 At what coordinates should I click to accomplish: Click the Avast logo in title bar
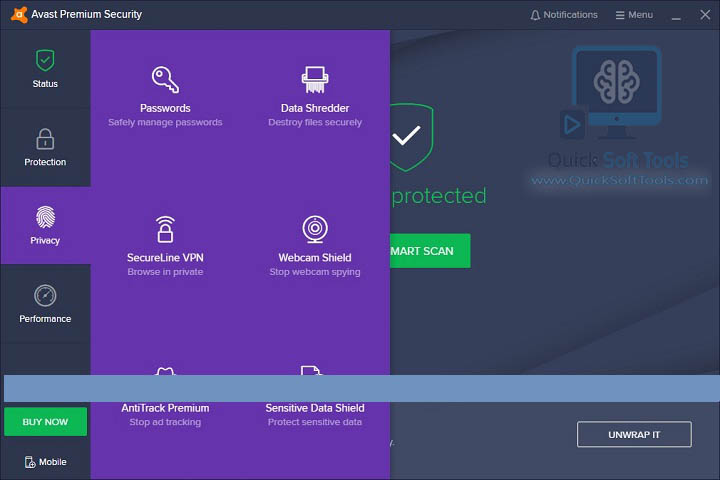click(x=19, y=15)
